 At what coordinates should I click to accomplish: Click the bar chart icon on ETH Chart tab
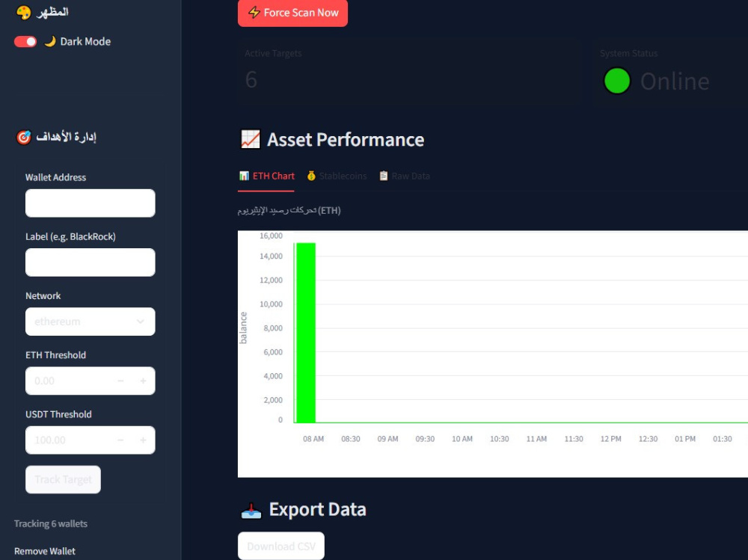click(244, 176)
